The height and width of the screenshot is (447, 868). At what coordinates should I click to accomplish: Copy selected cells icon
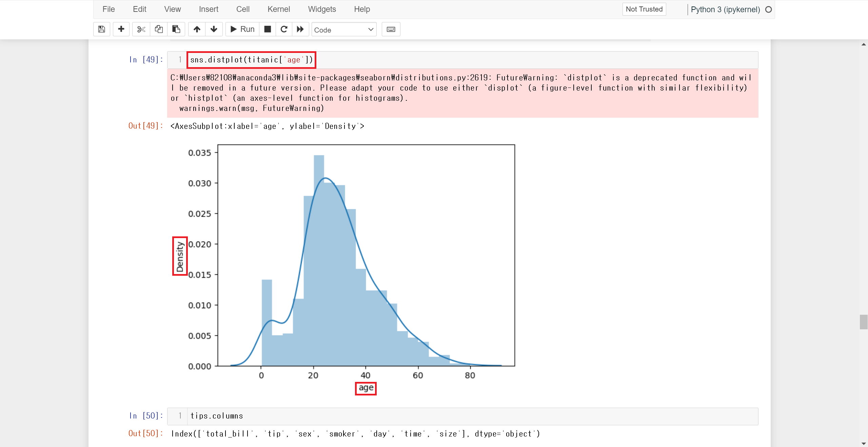[159, 29]
